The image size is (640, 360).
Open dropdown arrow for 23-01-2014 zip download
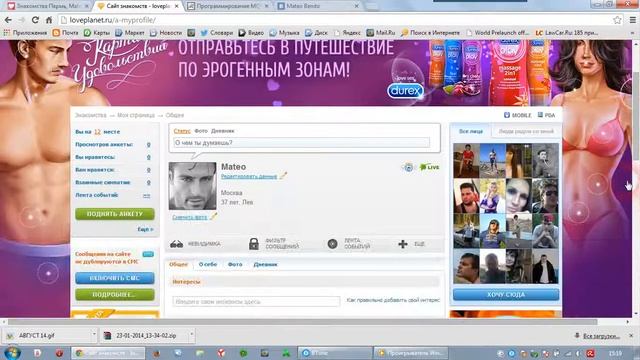point(191,335)
